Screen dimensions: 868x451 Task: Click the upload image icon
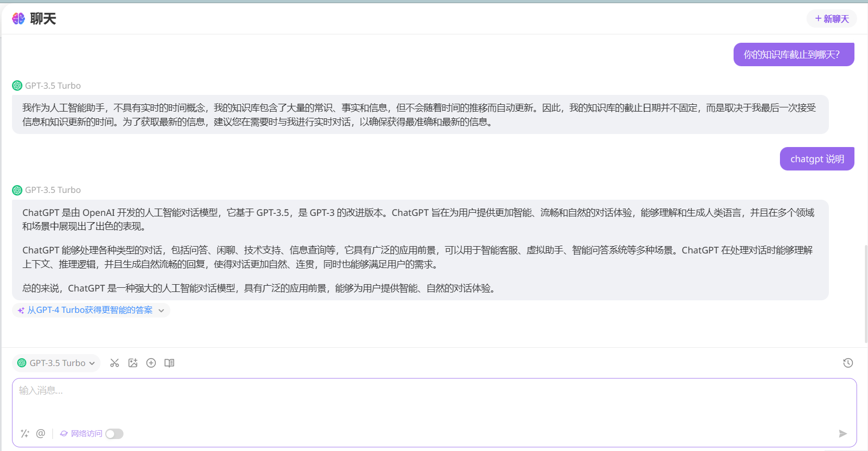point(133,363)
